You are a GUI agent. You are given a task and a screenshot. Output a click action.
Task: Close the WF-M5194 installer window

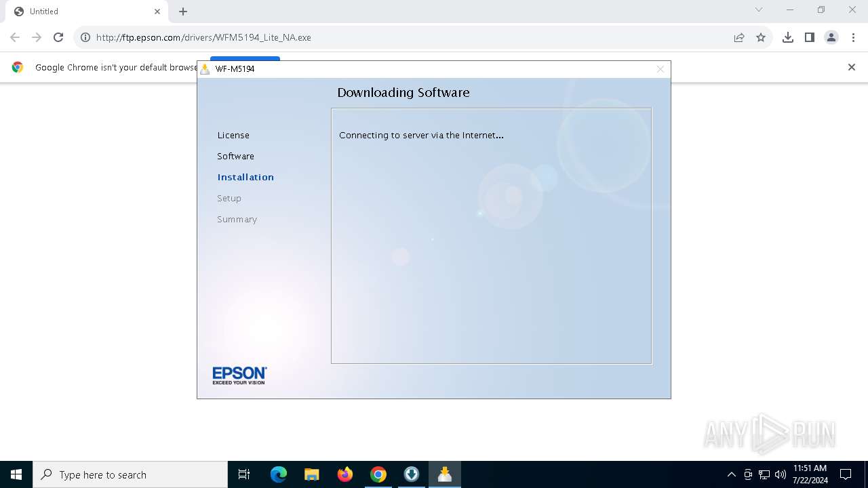point(660,69)
